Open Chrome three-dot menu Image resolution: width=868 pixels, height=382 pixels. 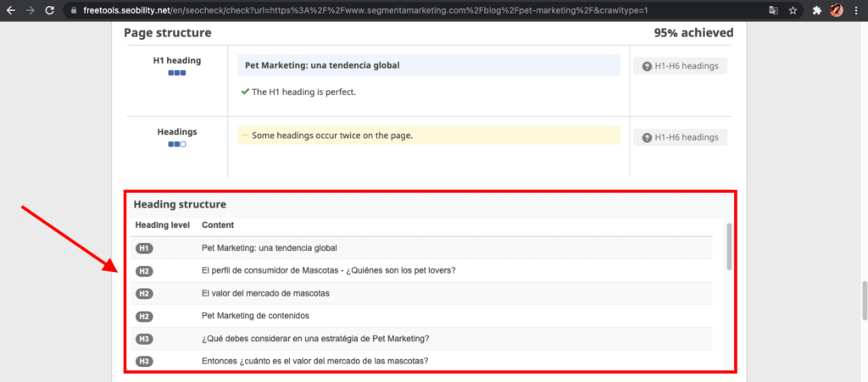pyautogui.click(x=856, y=10)
